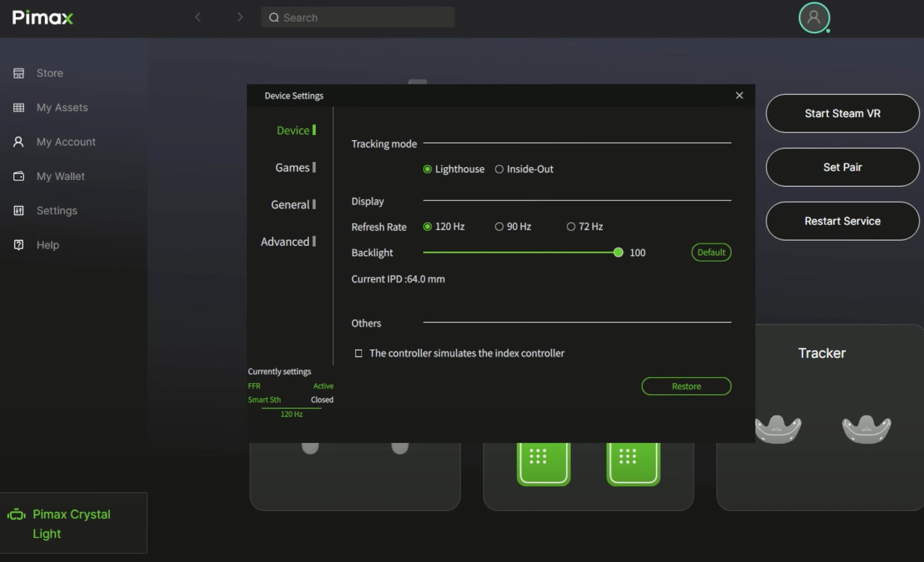Click the user profile avatar icon

click(813, 18)
